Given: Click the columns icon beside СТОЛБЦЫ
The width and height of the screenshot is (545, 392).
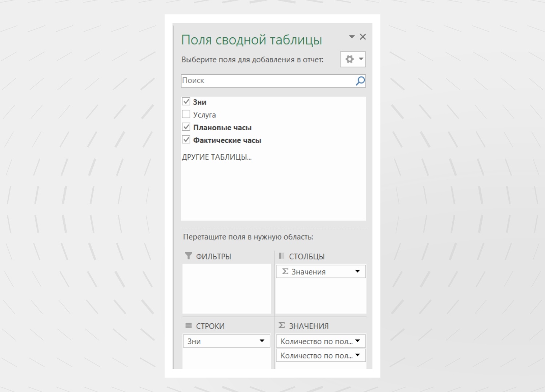Looking at the screenshot, I should point(281,256).
